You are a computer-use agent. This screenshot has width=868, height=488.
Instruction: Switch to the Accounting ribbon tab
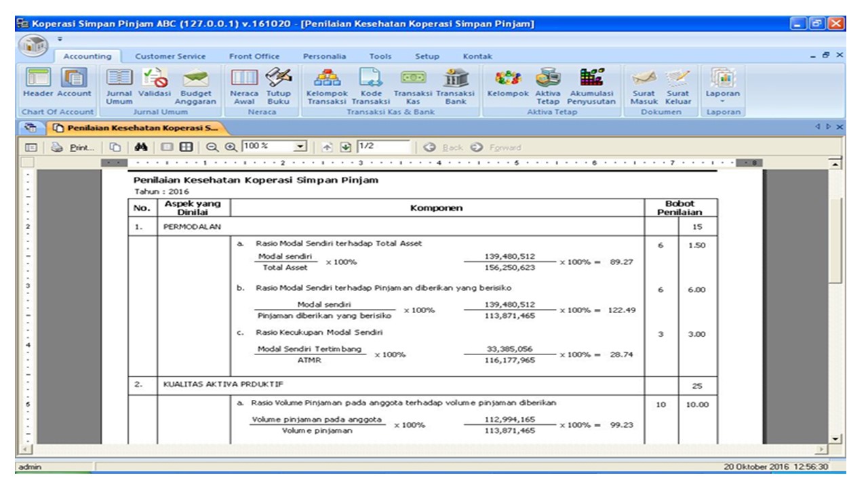coord(87,57)
